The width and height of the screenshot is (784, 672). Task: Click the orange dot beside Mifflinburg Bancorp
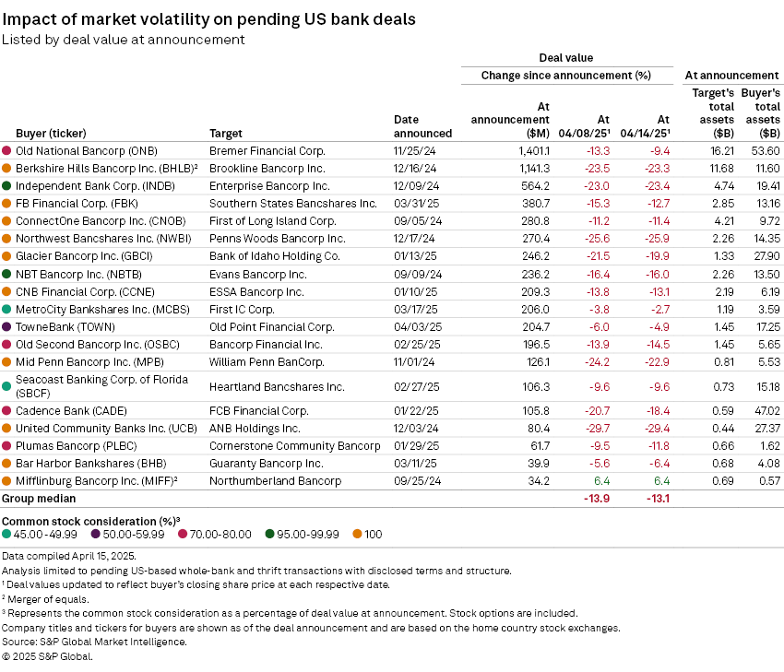coord(7,481)
